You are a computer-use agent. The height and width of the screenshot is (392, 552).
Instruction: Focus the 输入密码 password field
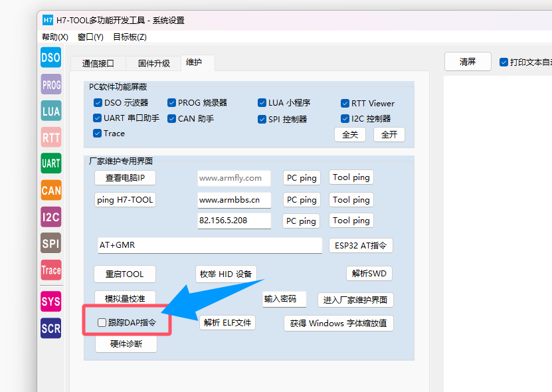[284, 299]
